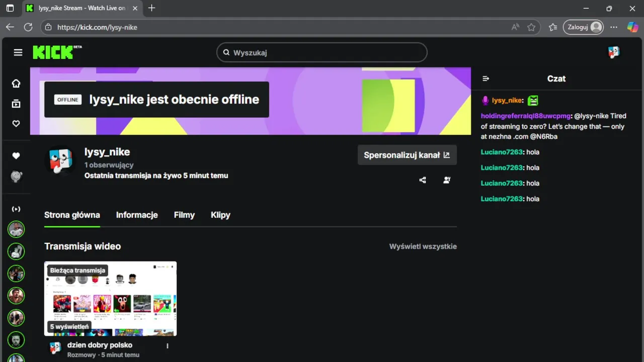Click lysy_nike channel avatar
Image resolution: width=644 pixels, height=362 pixels.
click(60, 161)
